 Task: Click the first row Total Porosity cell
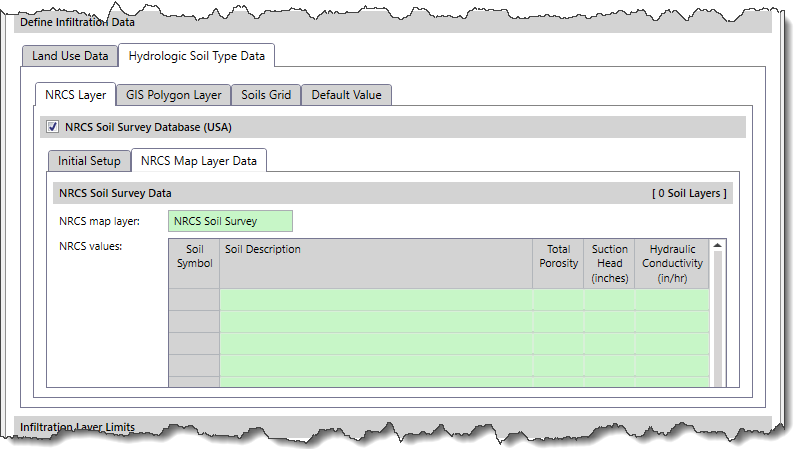coord(558,300)
